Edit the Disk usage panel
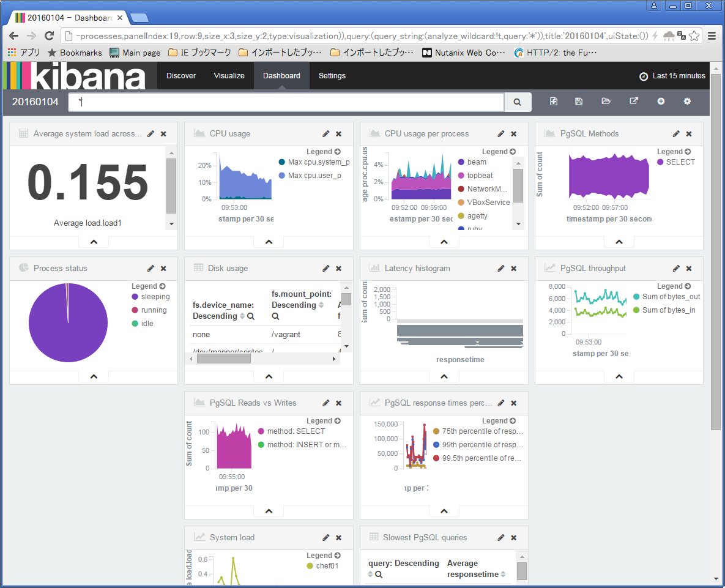This screenshot has height=588, width=725. [x=326, y=268]
